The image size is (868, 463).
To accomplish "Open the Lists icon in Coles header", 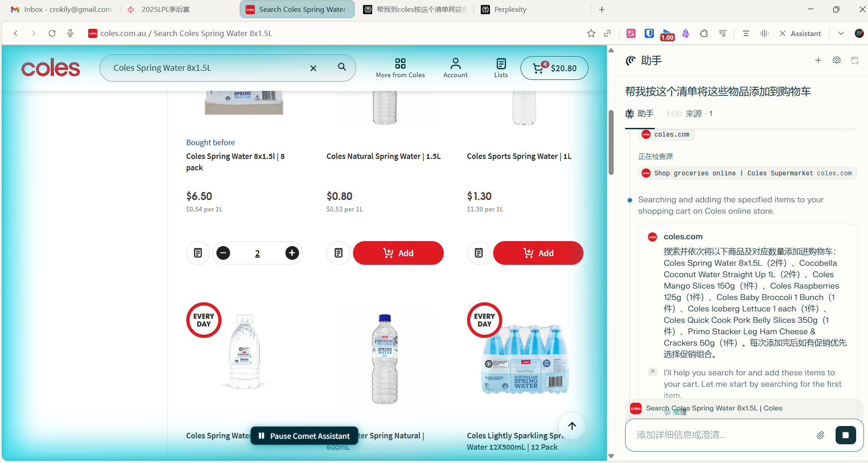I will point(501,68).
